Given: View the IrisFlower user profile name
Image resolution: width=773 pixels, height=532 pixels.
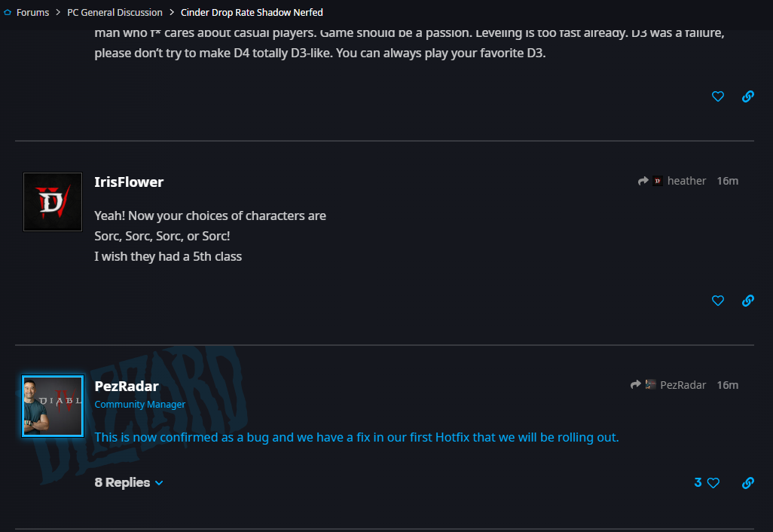Looking at the screenshot, I should point(129,182).
